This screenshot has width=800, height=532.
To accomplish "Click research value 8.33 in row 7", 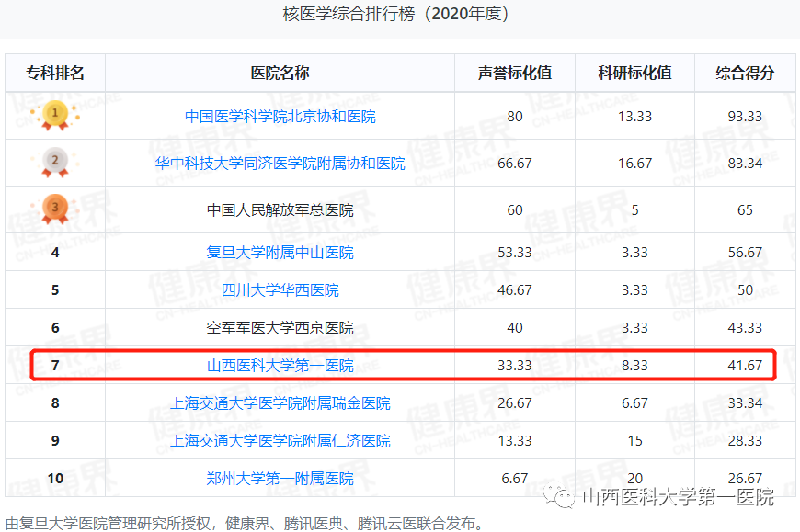I will pyautogui.click(x=634, y=366).
